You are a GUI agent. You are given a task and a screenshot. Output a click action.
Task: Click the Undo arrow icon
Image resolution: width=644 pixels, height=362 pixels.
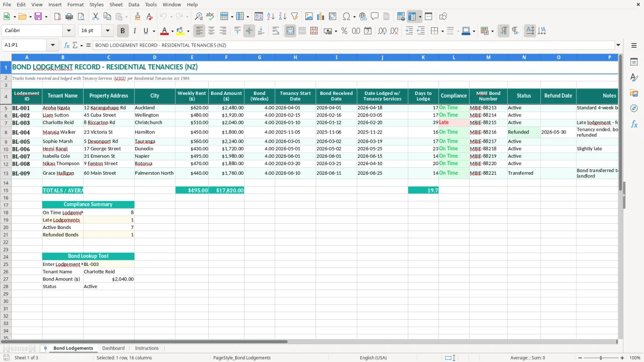point(163,17)
